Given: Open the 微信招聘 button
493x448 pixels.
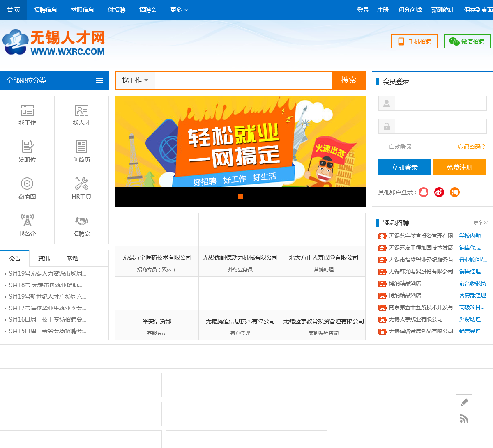Looking at the screenshot, I should tap(468, 41).
